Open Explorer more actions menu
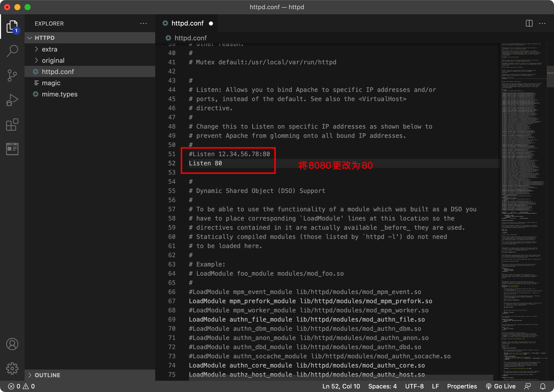 point(143,23)
